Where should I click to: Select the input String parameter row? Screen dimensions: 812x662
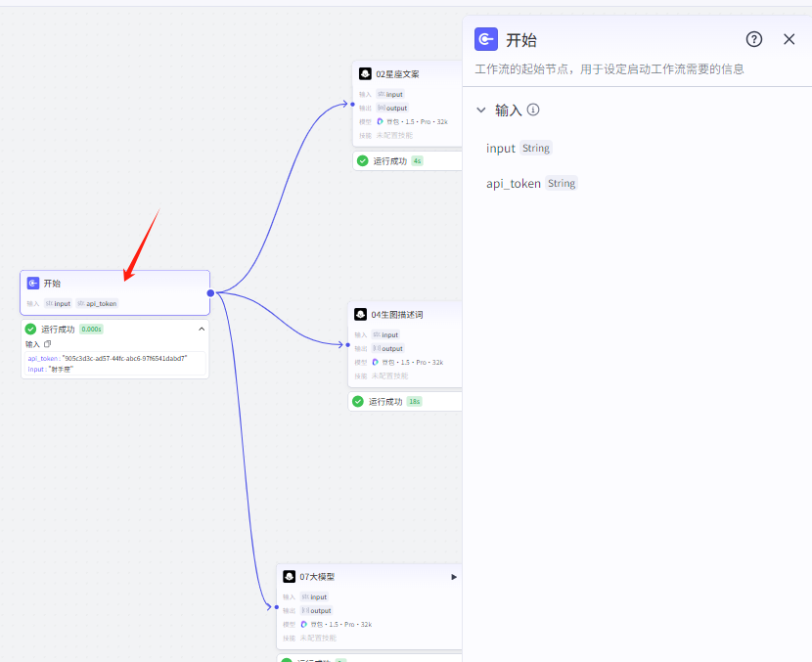[x=519, y=149]
